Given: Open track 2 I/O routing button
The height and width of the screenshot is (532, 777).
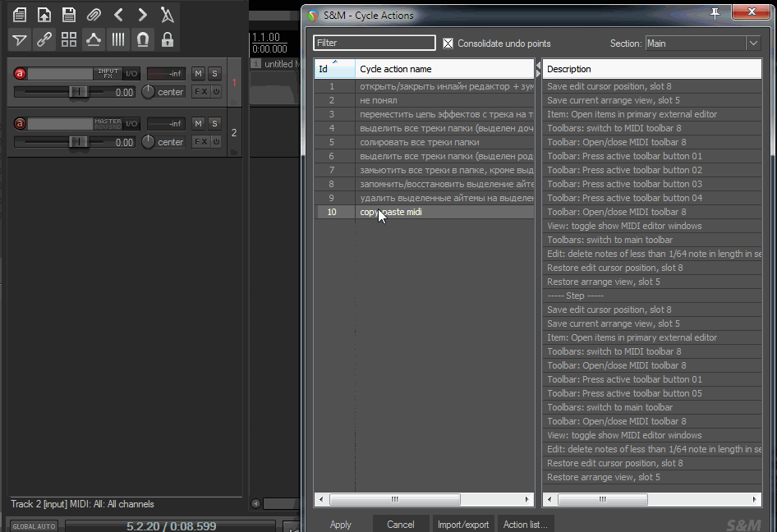Looking at the screenshot, I should point(131,123).
